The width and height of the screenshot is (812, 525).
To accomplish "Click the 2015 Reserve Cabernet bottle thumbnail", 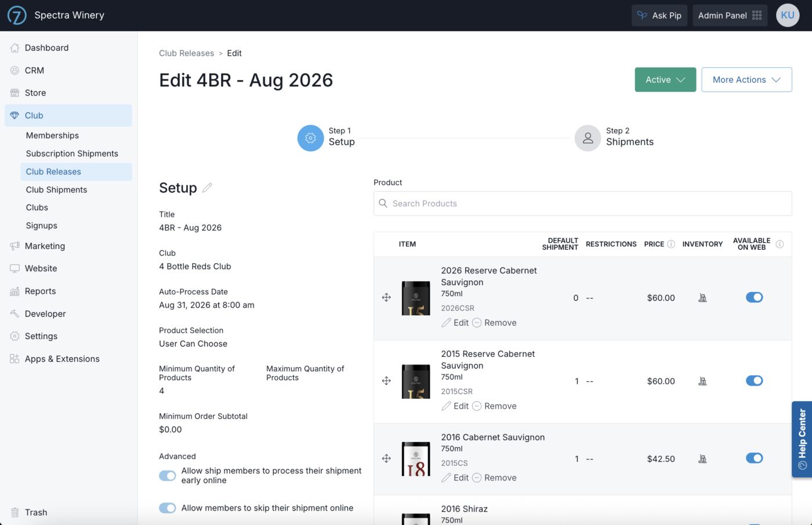I will (416, 381).
